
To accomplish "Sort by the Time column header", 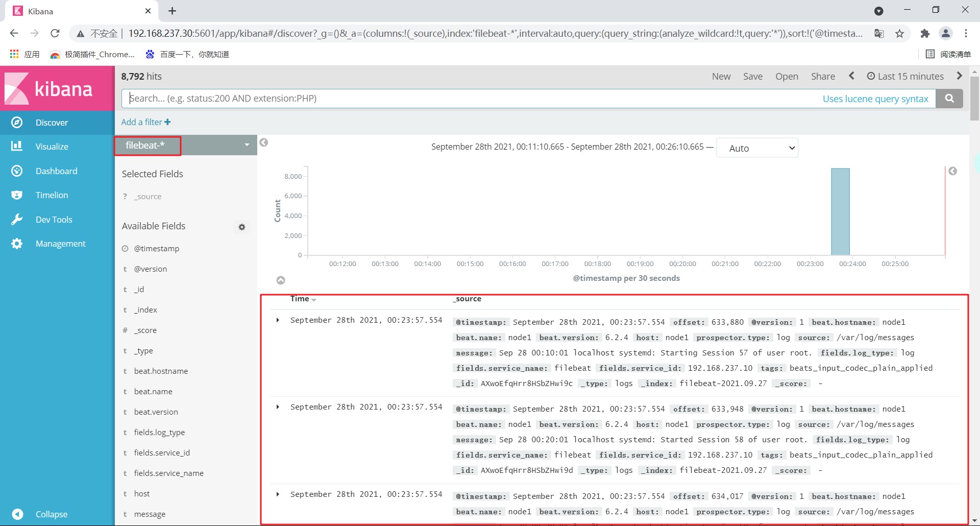I will click(303, 299).
